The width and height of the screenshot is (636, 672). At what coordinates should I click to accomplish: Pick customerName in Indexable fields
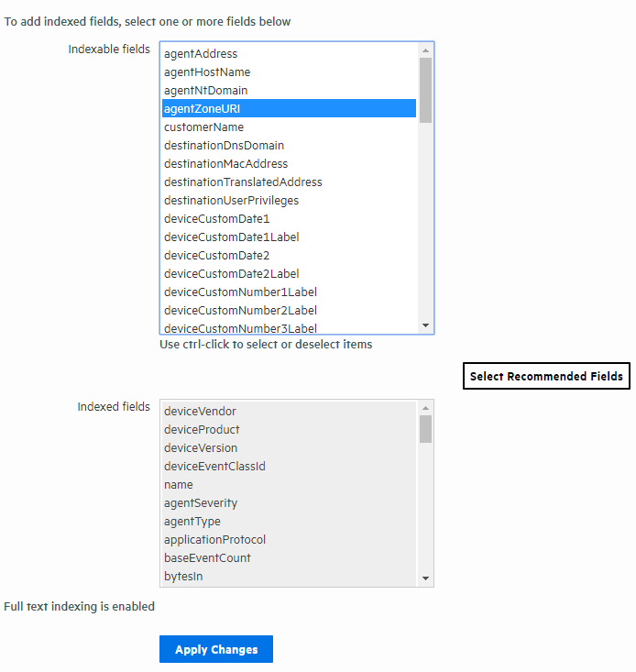pyautogui.click(x=203, y=127)
